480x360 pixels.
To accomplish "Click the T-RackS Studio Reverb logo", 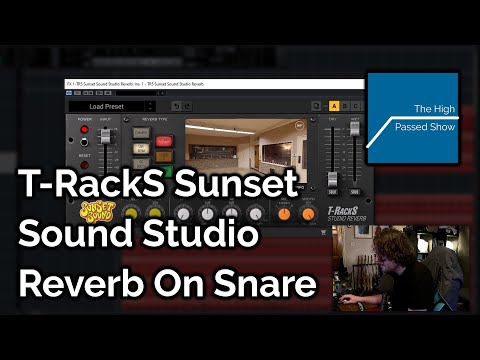I will point(347,214).
